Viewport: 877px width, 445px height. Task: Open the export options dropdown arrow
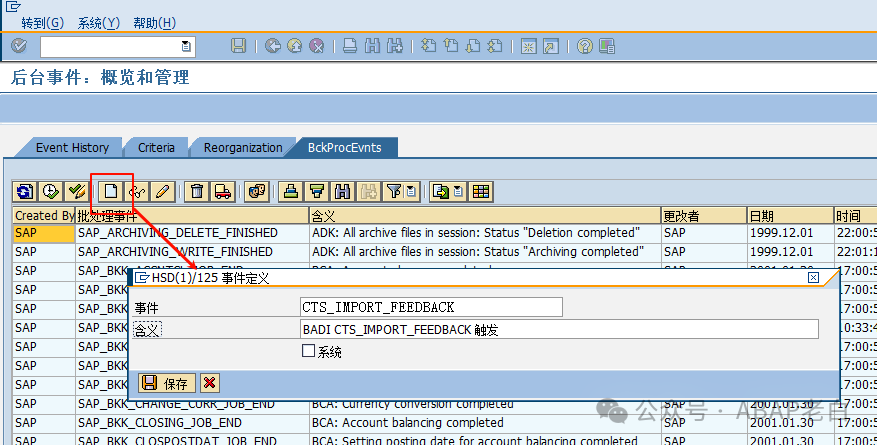click(459, 192)
